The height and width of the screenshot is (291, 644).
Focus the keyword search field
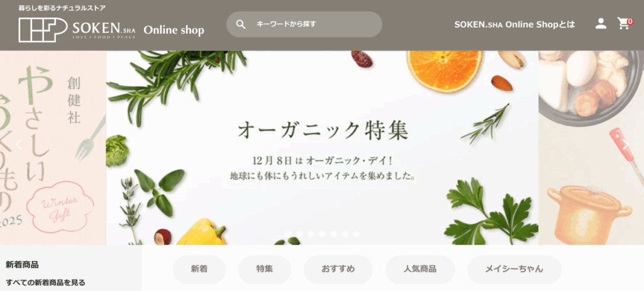(x=304, y=25)
